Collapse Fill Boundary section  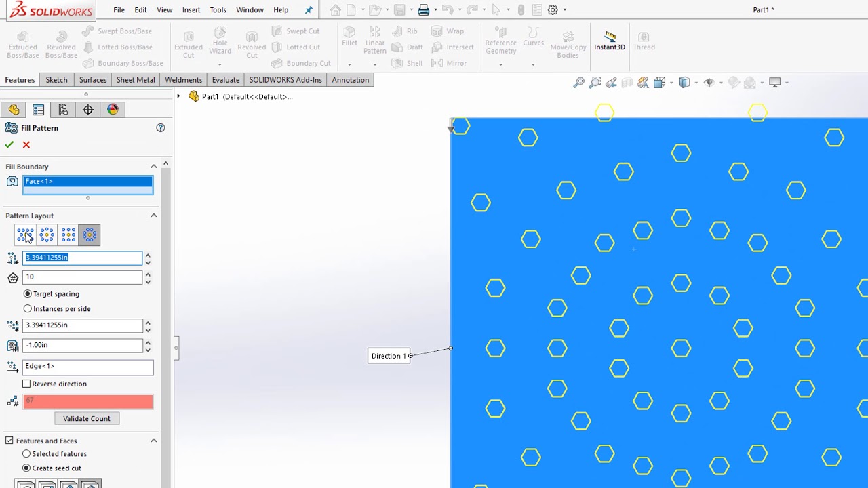coord(154,167)
